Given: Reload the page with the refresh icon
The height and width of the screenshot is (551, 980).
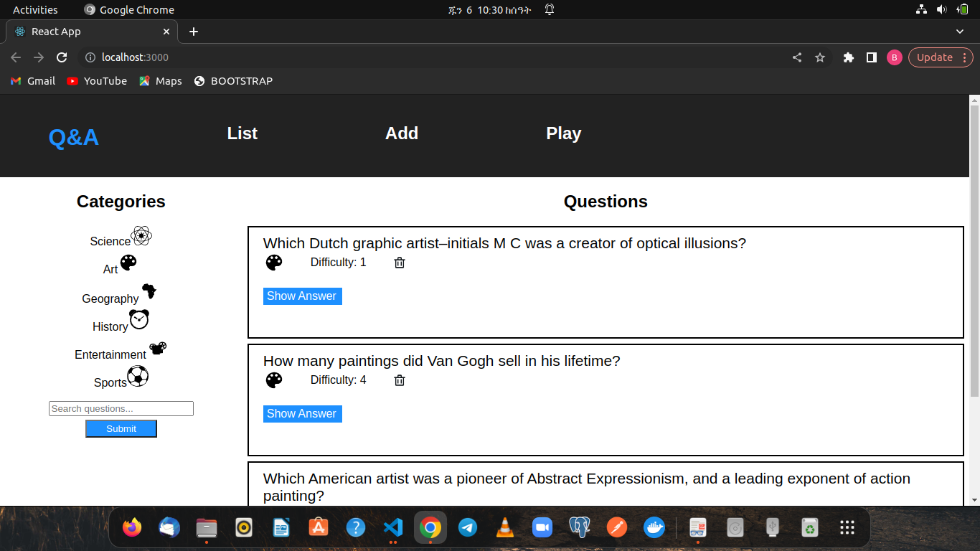Looking at the screenshot, I should [x=62, y=57].
